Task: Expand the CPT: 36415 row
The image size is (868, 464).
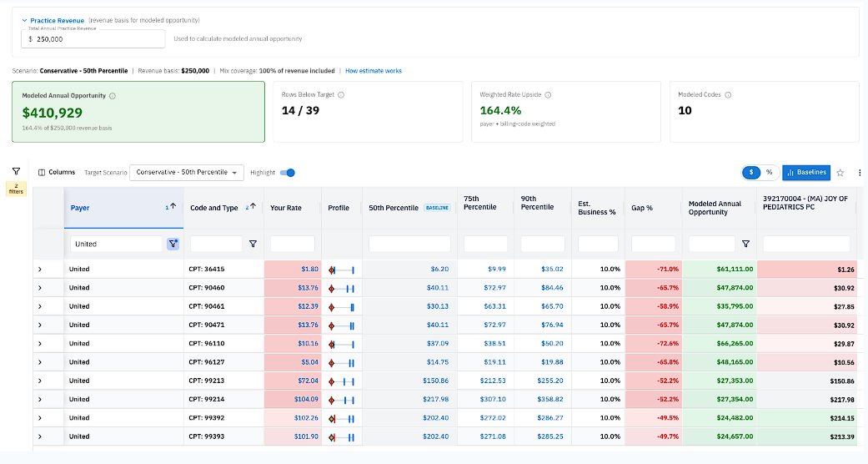Action: point(40,270)
